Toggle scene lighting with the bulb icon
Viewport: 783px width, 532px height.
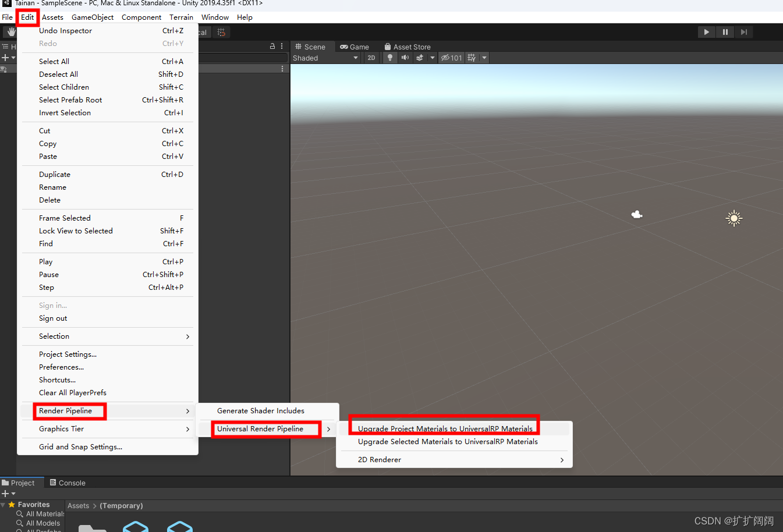click(390, 58)
